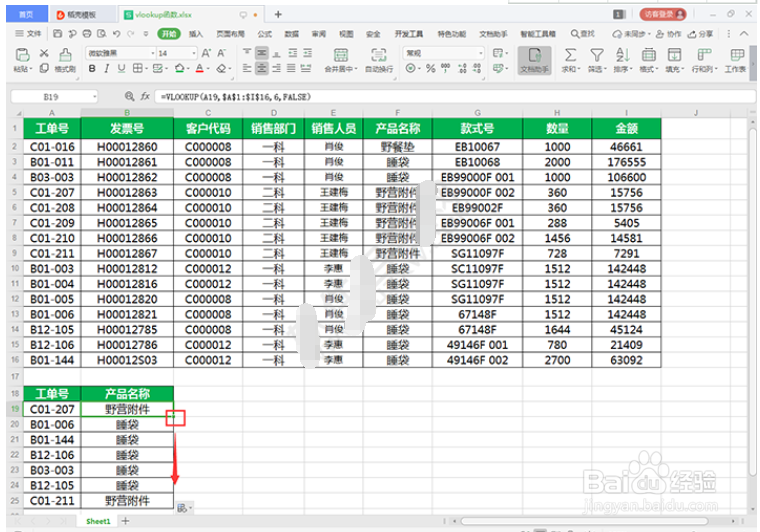
Task: Toggle Italic formatting
Action: pyautogui.click(x=107, y=69)
